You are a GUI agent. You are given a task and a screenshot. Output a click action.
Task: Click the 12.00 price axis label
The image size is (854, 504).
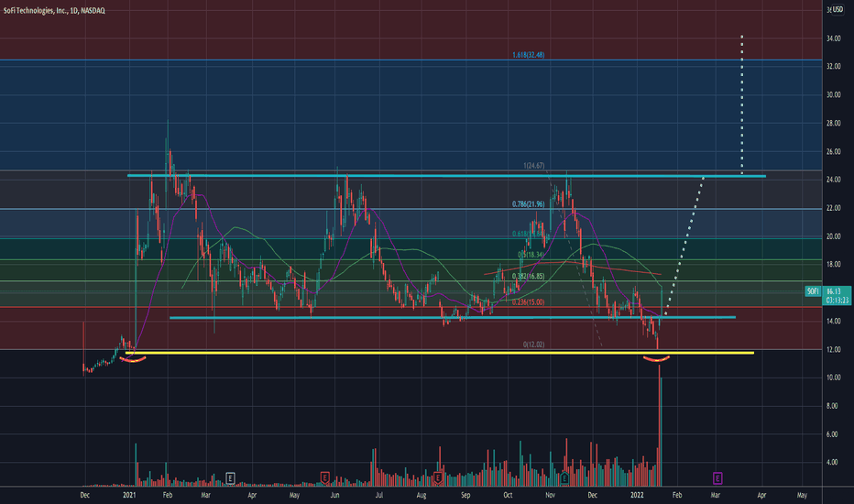[833, 349]
